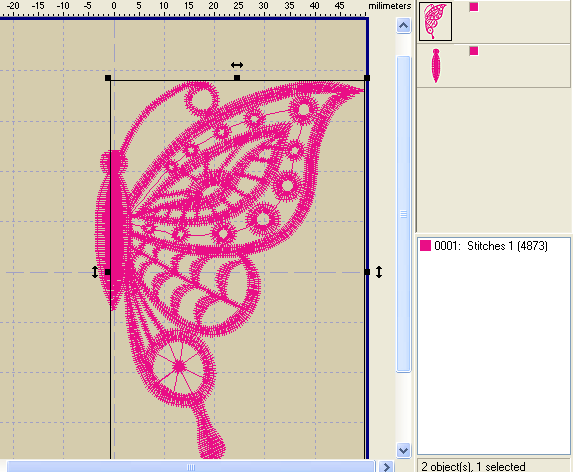Click the horizontal resize arrow above the selection
This screenshot has height=472, width=573.
pyautogui.click(x=237, y=65)
